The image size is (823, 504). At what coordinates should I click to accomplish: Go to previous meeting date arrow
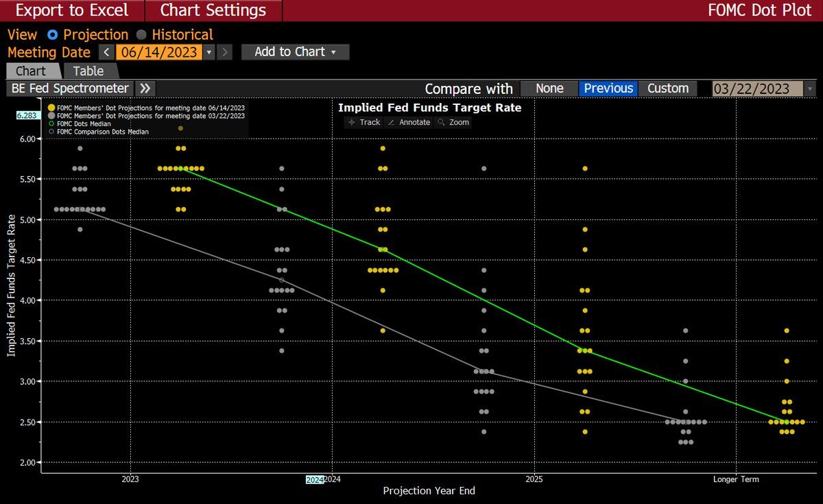click(106, 52)
